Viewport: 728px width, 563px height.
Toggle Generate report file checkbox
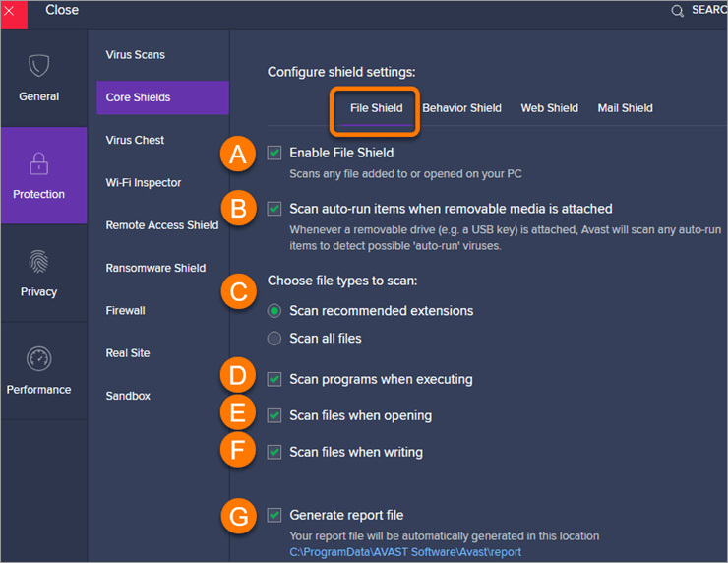pos(274,515)
